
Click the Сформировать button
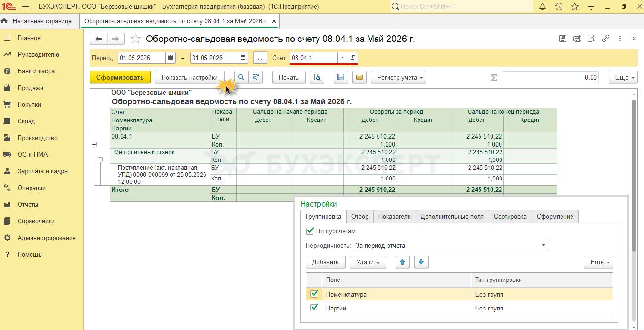click(120, 77)
